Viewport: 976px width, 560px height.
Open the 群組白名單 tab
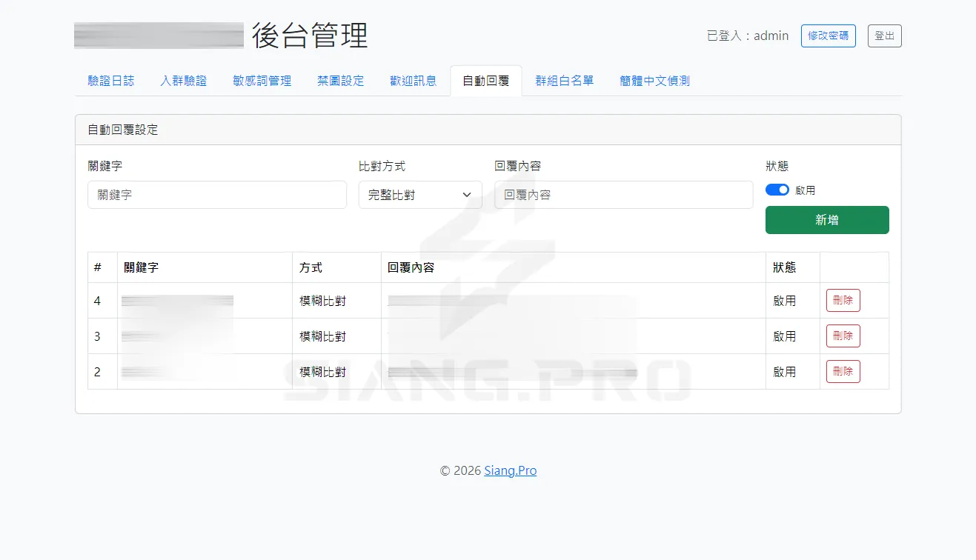pyautogui.click(x=565, y=81)
